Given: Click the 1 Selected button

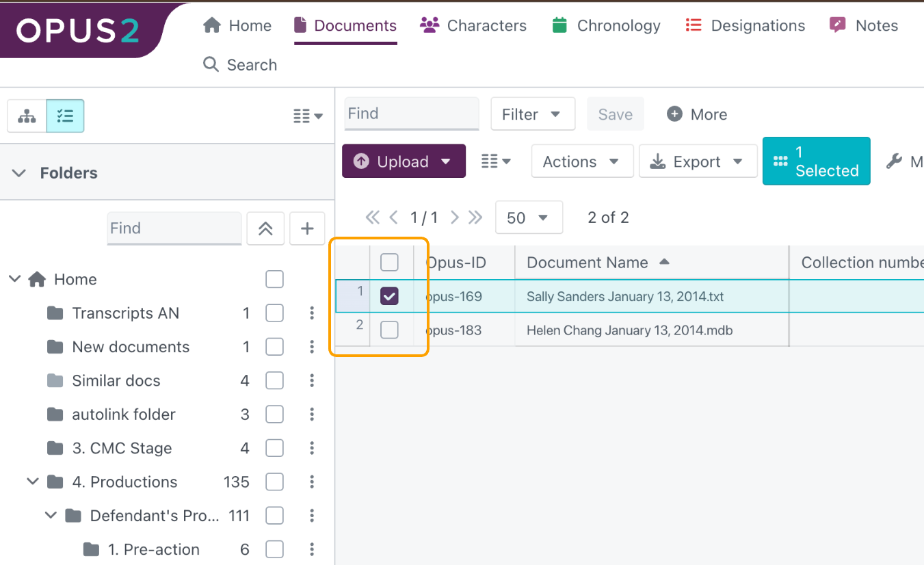Looking at the screenshot, I should pos(817,161).
